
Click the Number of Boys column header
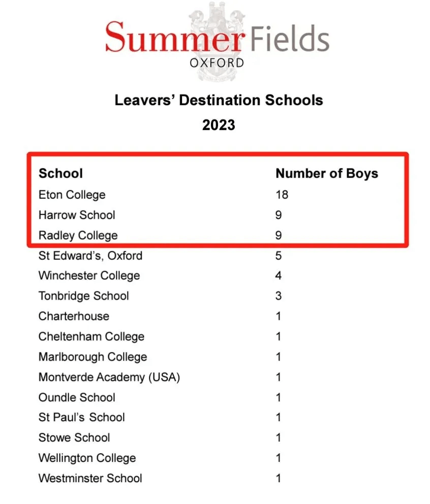pos(327,173)
